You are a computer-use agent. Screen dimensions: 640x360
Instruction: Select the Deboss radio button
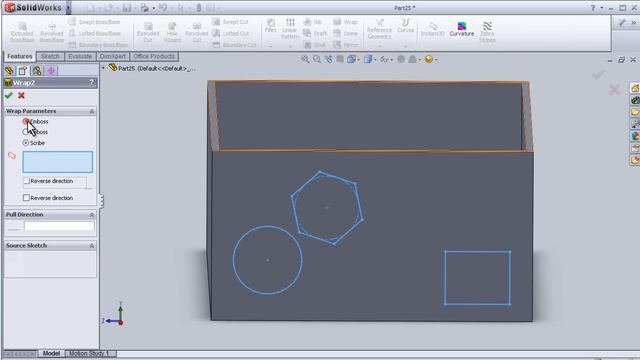26,132
